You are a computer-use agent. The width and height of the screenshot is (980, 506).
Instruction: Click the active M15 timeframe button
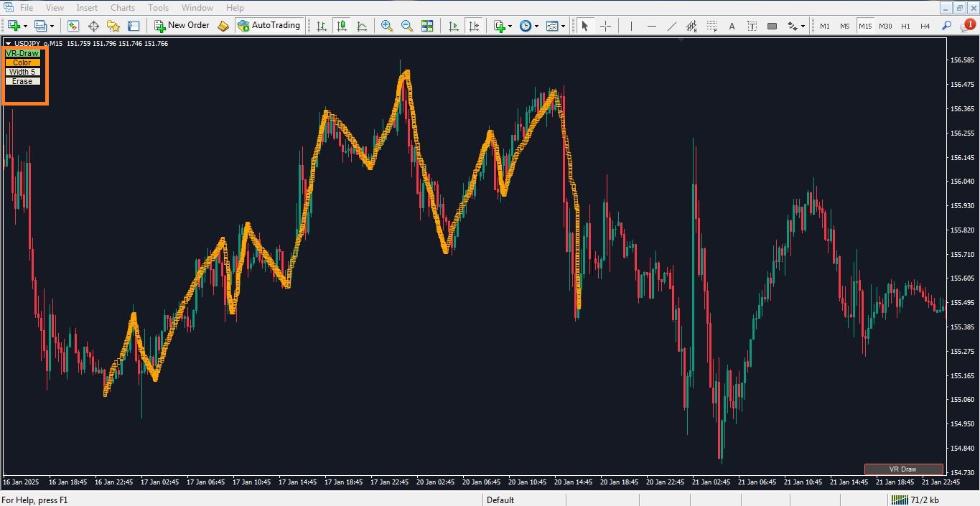865,26
